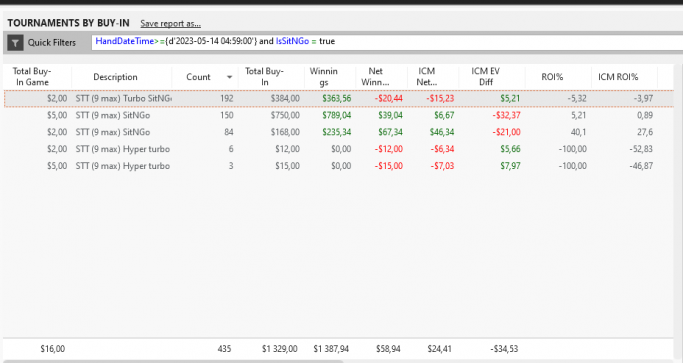The image size is (683, 363).
Task: Click the Quick Filters funnel icon
Action: pos(15,43)
